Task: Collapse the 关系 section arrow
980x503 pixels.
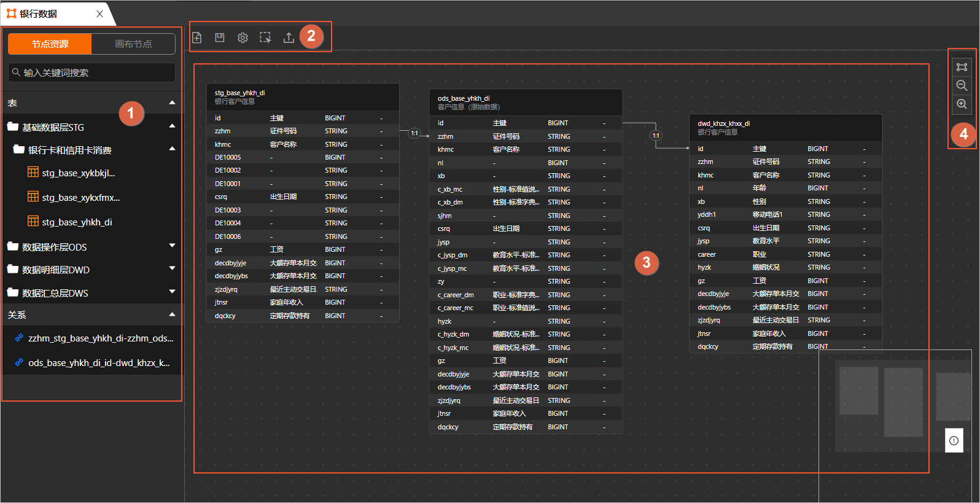Action: [172, 314]
